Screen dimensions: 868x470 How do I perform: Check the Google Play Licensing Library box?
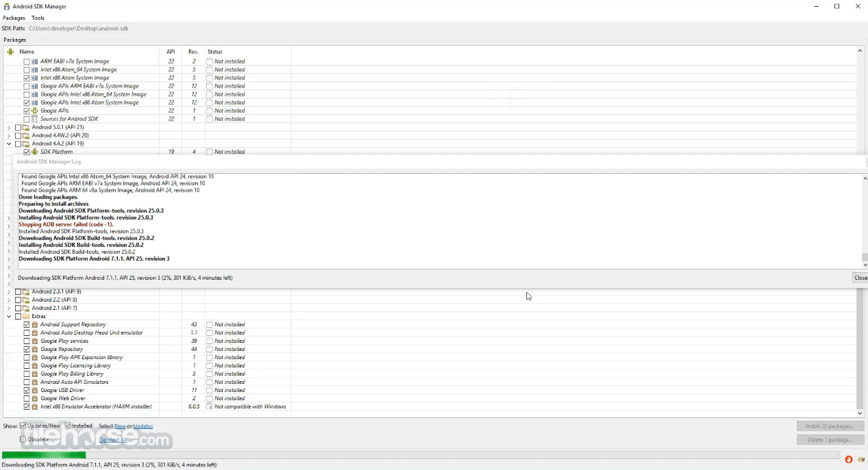click(x=27, y=365)
